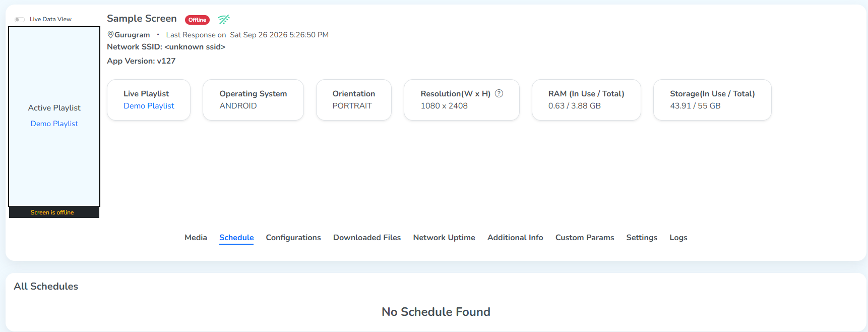Show the Logs tab
The height and width of the screenshot is (332, 868).
click(678, 238)
